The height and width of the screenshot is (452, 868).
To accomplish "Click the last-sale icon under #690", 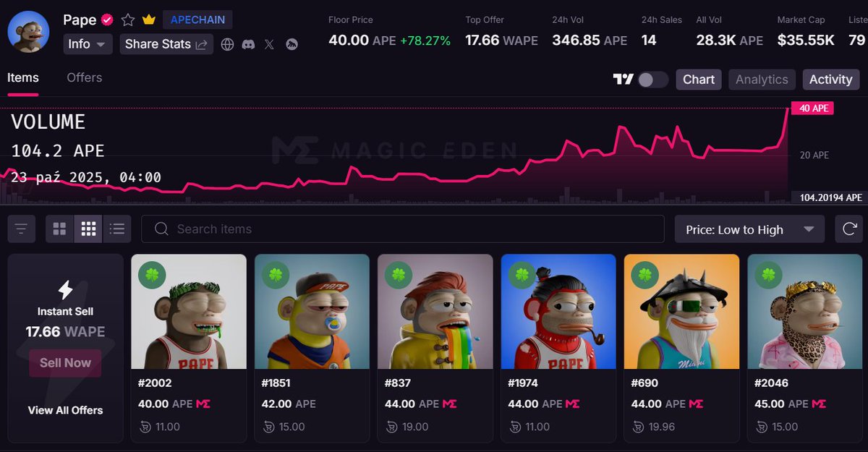I will [638, 427].
